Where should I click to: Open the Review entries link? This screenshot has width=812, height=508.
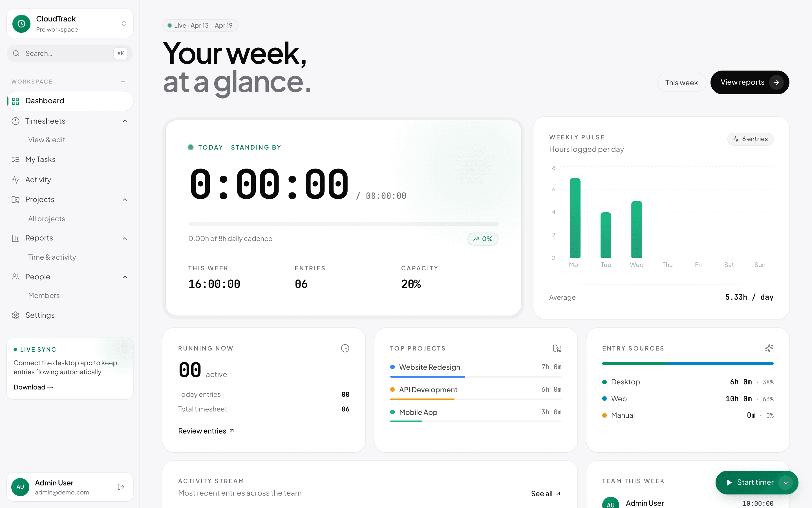pyautogui.click(x=206, y=431)
